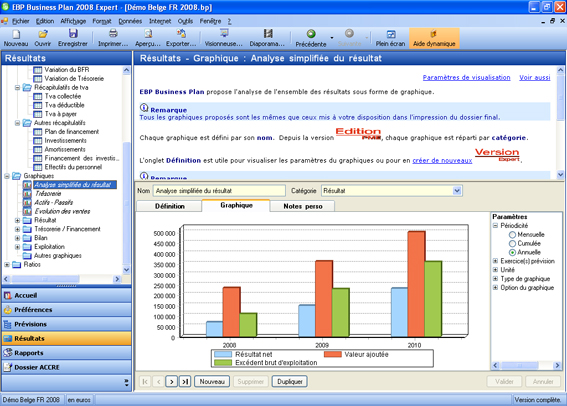Select Actifs - Passifs chart in tree

point(54,202)
